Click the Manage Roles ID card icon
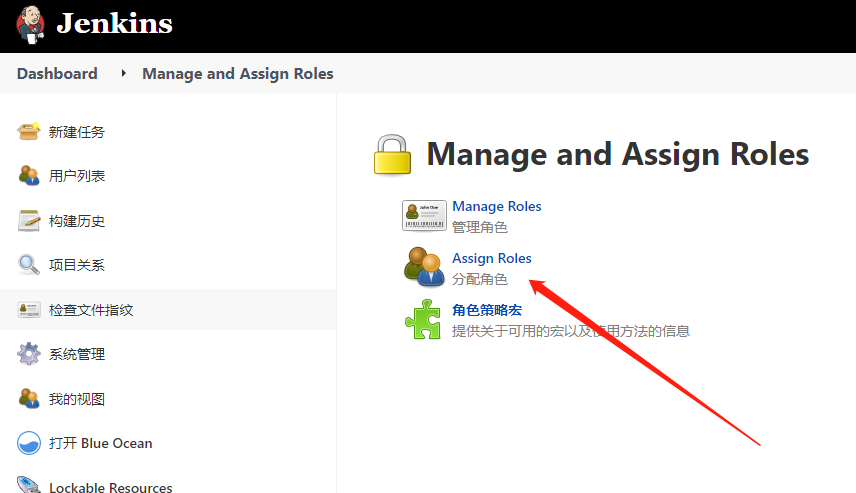856x493 pixels. pos(424,215)
